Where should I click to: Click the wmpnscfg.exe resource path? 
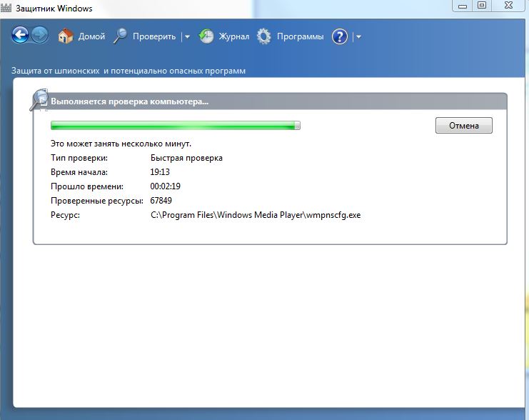(256, 215)
